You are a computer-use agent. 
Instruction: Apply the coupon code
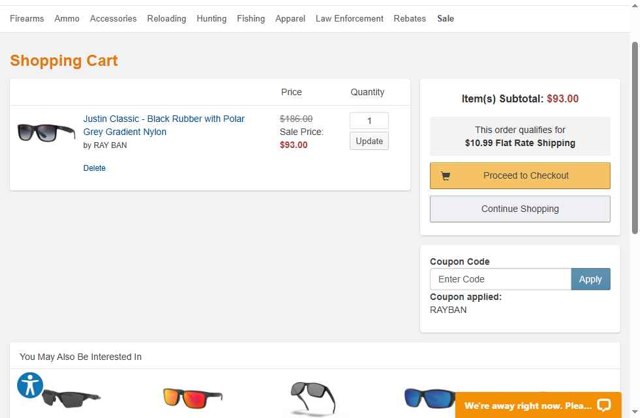click(590, 279)
